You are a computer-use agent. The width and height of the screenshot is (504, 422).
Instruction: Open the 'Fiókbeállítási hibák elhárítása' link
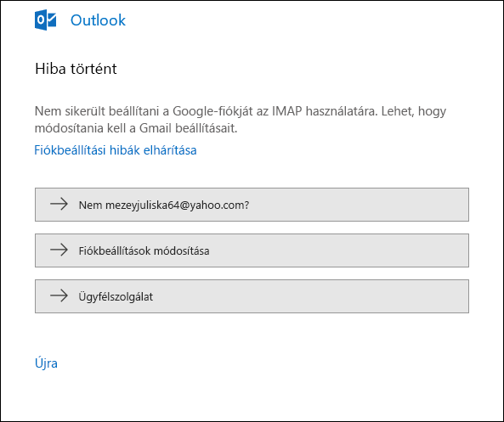coord(116,150)
